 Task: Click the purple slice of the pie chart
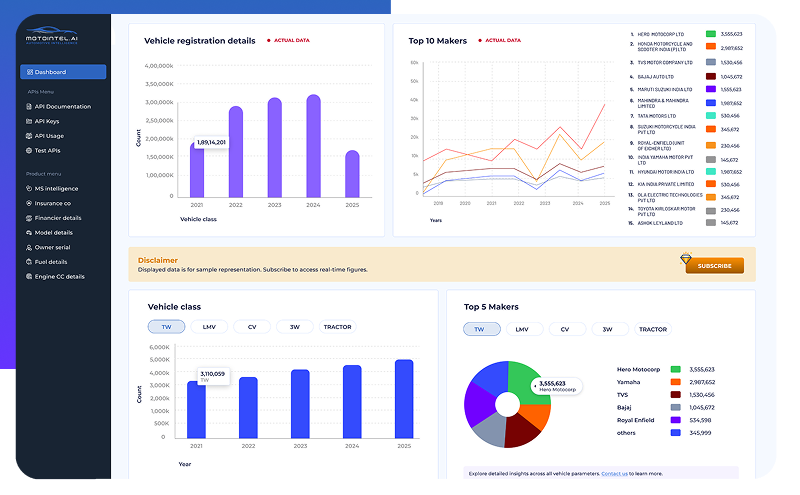point(479,404)
